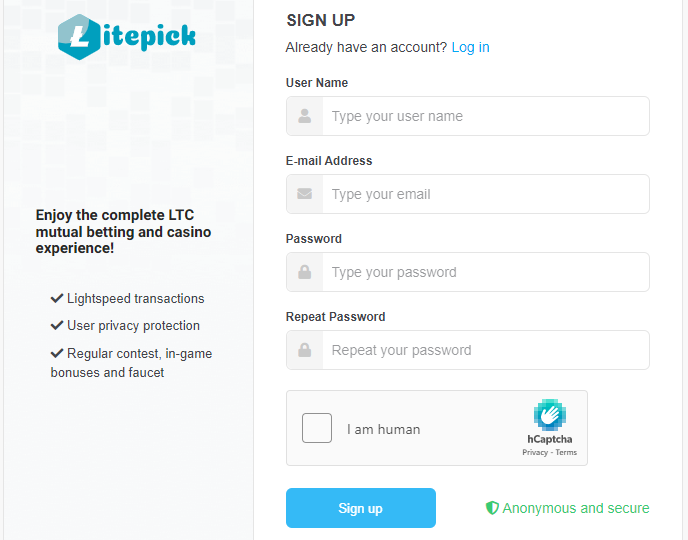
Task: Click the User privacy protection checkmark icon
Action: 57,325
